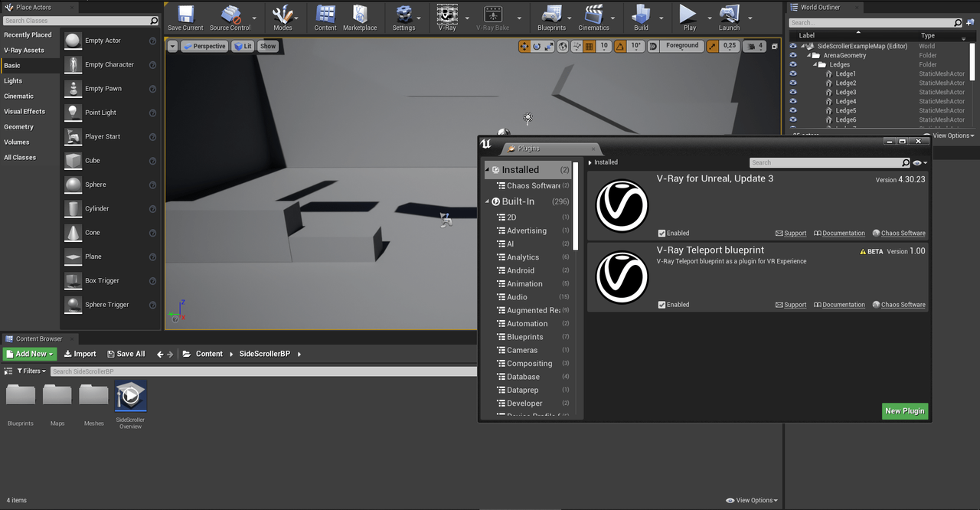Hide Ledge1 with its eye icon
This screenshot has height=510, width=980.
pyautogui.click(x=793, y=74)
